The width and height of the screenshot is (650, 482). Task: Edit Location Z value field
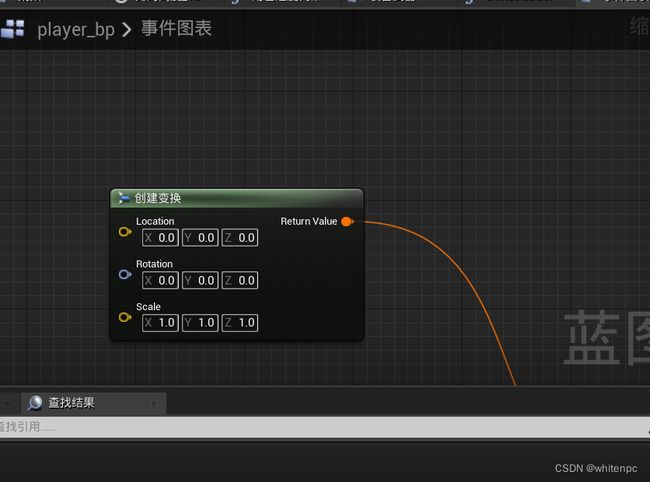[x=240, y=238]
